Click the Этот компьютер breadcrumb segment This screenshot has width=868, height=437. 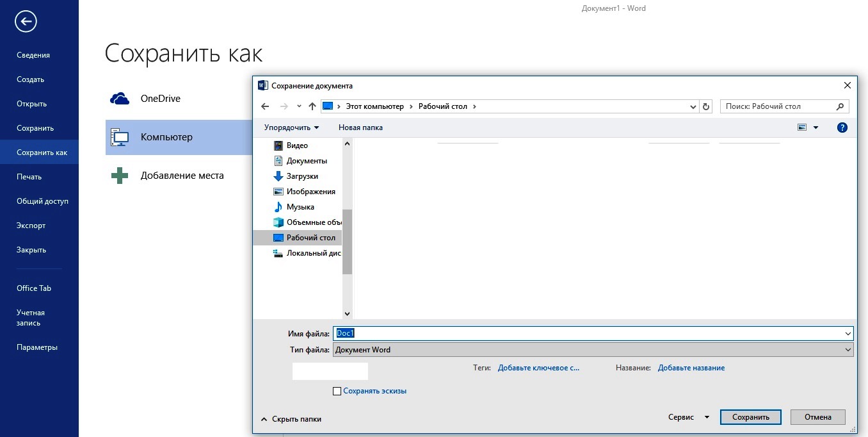(374, 106)
